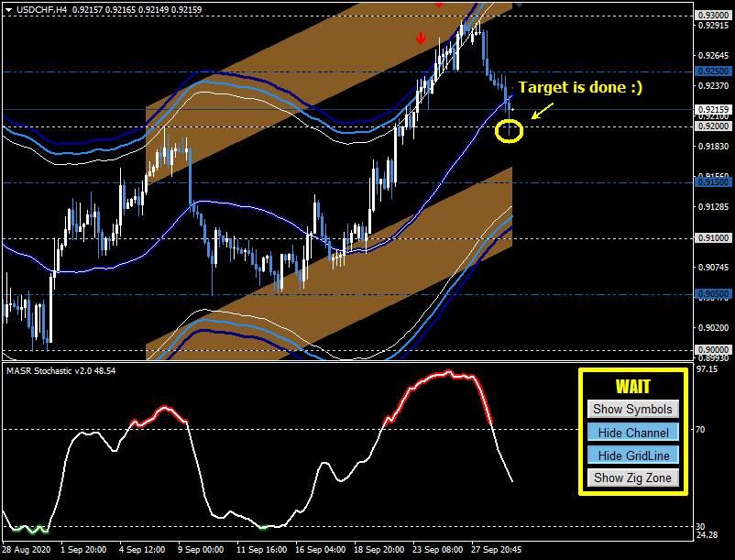The width and height of the screenshot is (735, 560).
Task: Click the 27 Sep 20:45 time axis label
Action: (496, 550)
